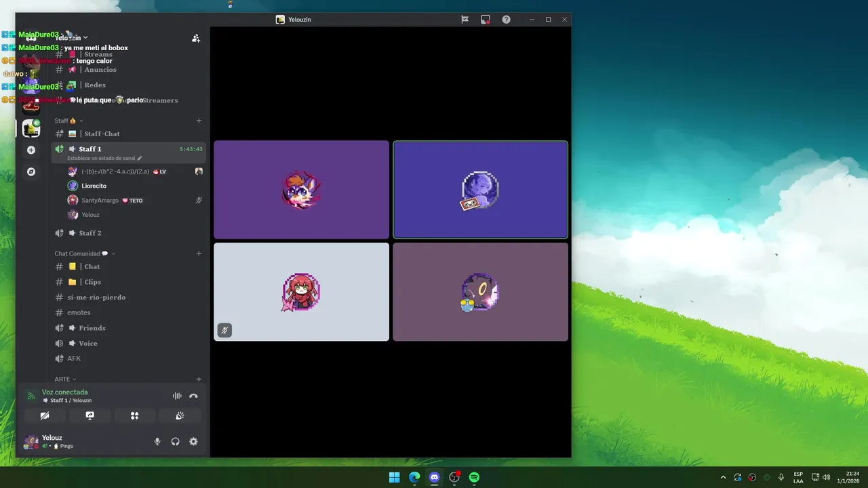Select the active server icon with speaker badge
Viewport: 868px width, 488px height.
[31, 128]
